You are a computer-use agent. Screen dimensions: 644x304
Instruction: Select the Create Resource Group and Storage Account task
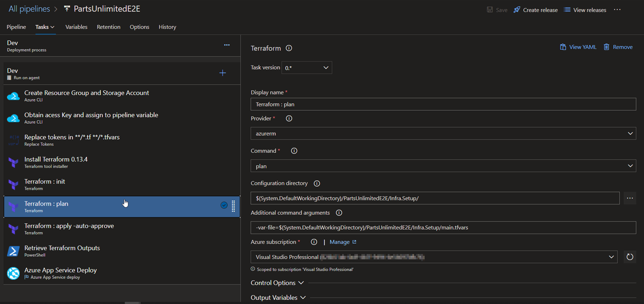[x=122, y=96]
